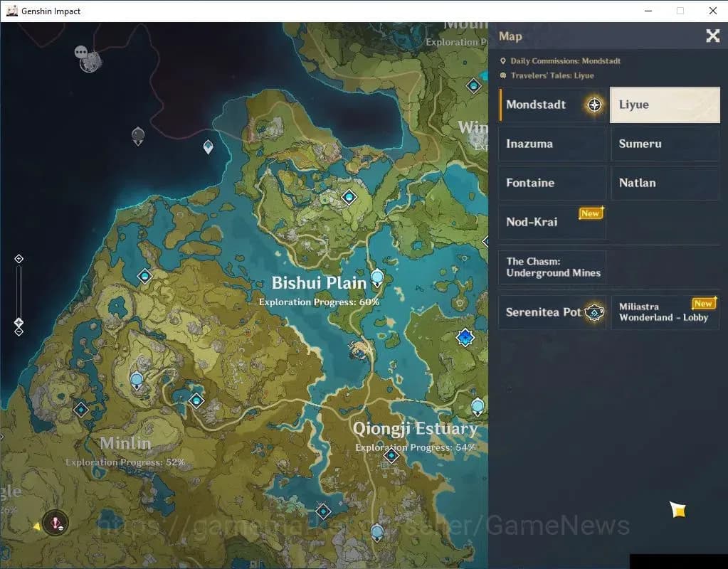Select the round pin above the Minlin label
This screenshot has width=728, height=569.
coord(137,381)
